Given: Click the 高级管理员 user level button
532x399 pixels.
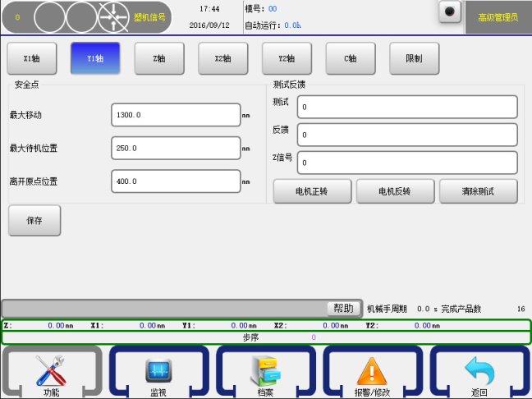Looking at the screenshot, I should coord(498,17).
